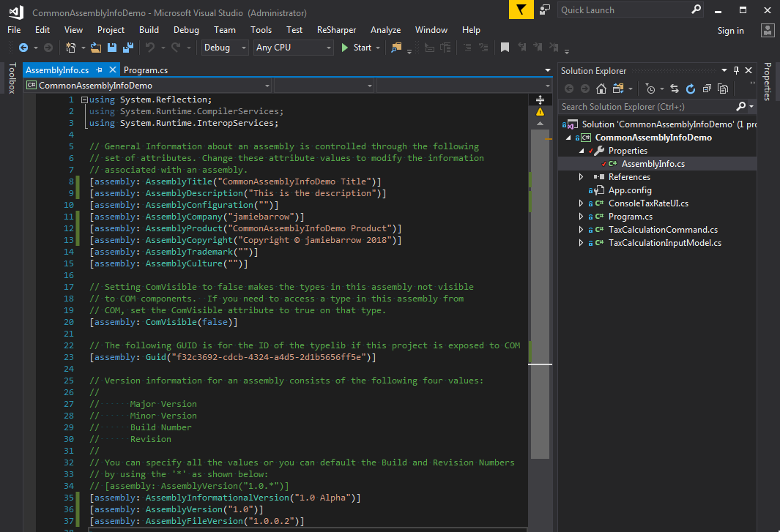
Task: Click the feedback icon beside Quick Launch
Action: tap(545, 10)
